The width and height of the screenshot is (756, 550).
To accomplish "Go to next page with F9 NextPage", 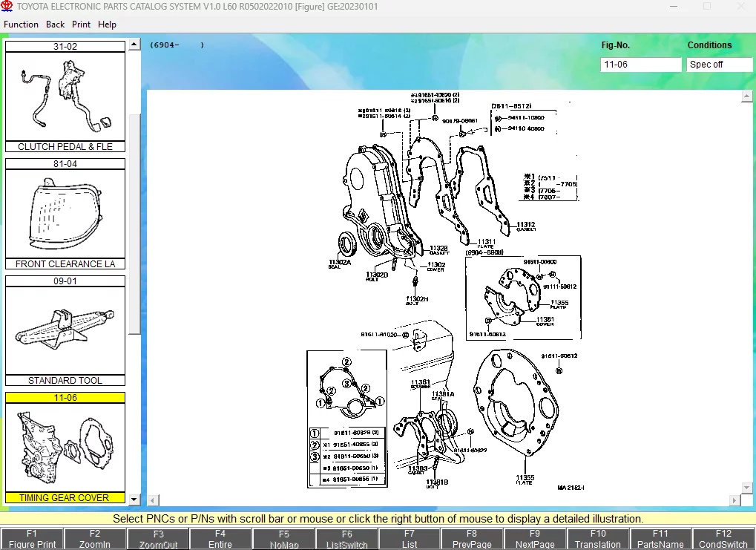I will (535, 539).
